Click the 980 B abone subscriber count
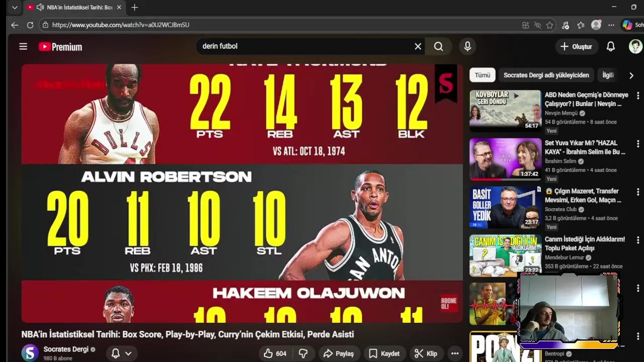 58,358
